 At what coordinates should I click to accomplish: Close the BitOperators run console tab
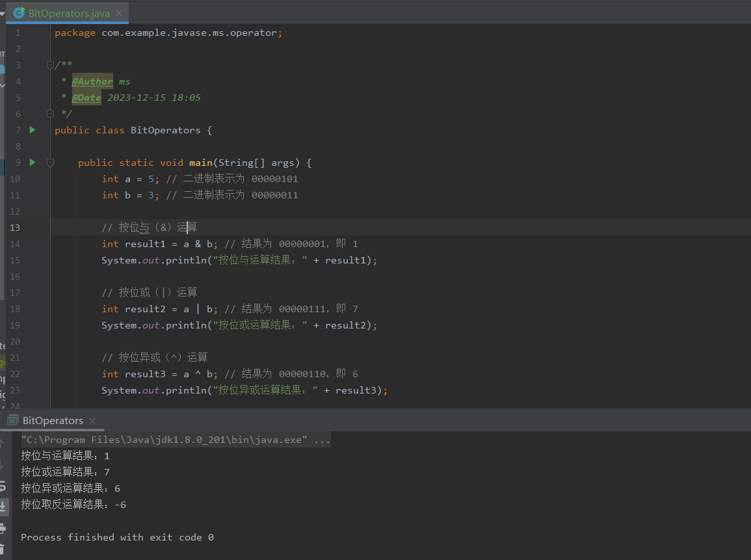click(92, 421)
